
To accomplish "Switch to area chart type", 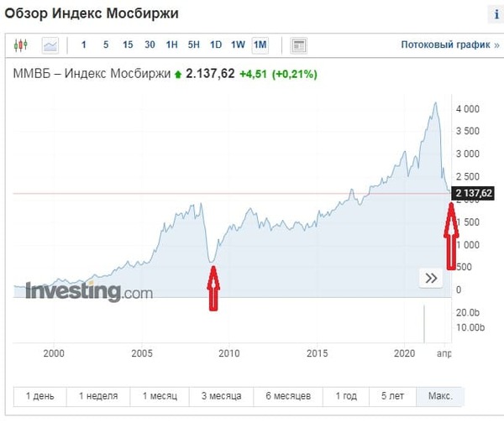I will tap(50, 44).
